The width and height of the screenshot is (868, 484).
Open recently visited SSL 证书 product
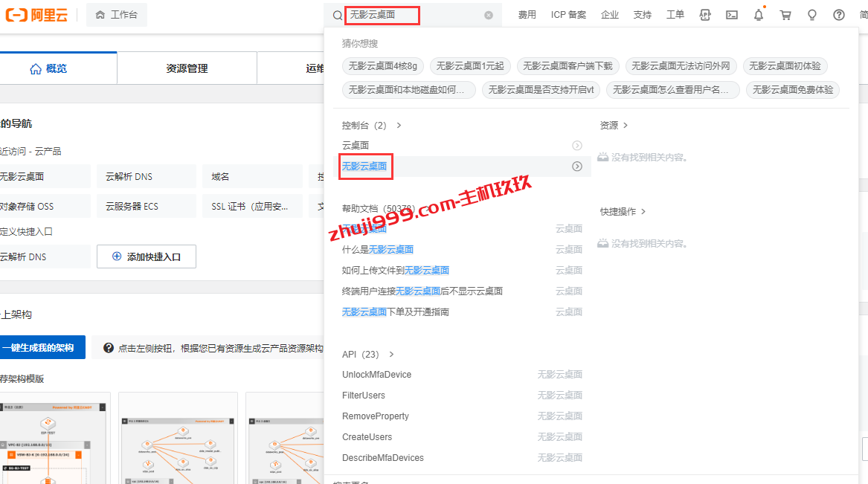click(x=252, y=206)
